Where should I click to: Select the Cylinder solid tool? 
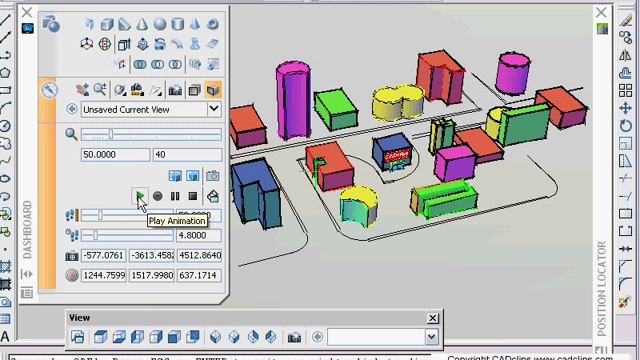click(x=178, y=24)
